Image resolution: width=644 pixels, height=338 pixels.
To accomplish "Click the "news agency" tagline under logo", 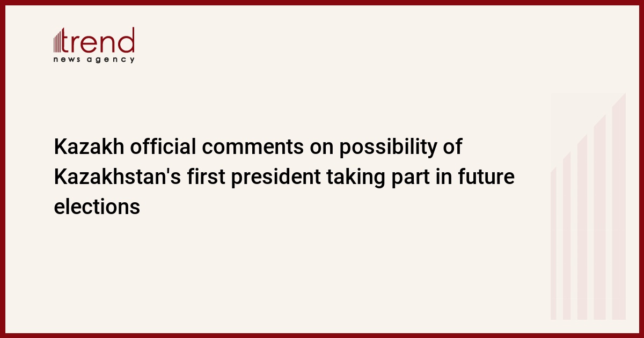I will [94, 60].
